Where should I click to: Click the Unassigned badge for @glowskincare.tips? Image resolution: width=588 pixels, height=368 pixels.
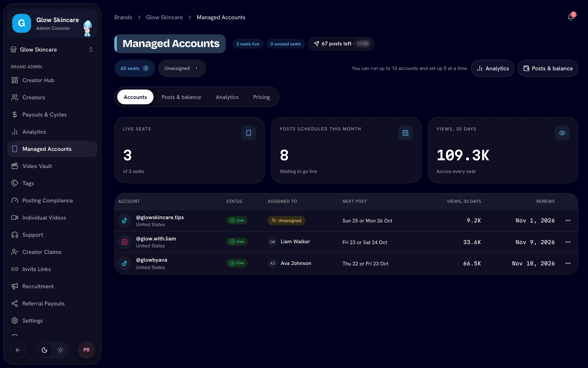coord(286,221)
